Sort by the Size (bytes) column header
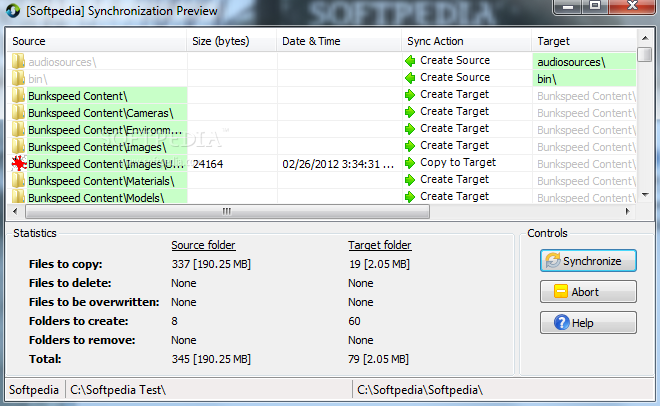The image size is (660, 406). [x=232, y=41]
